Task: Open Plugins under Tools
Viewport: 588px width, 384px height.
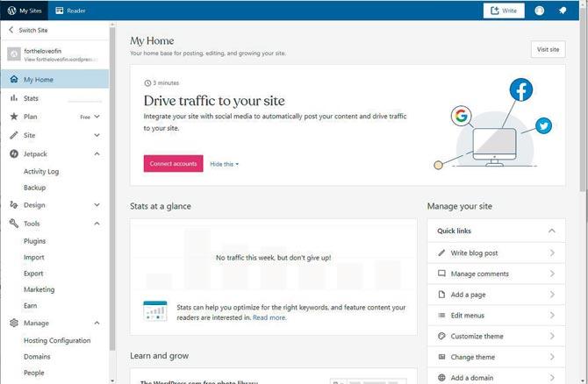Action: click(34, 241)
